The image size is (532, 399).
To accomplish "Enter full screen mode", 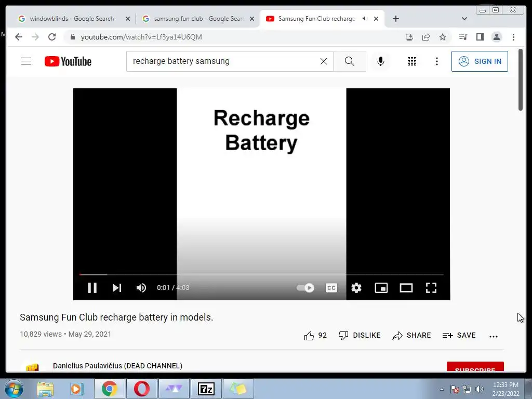I will coord(431,288).
